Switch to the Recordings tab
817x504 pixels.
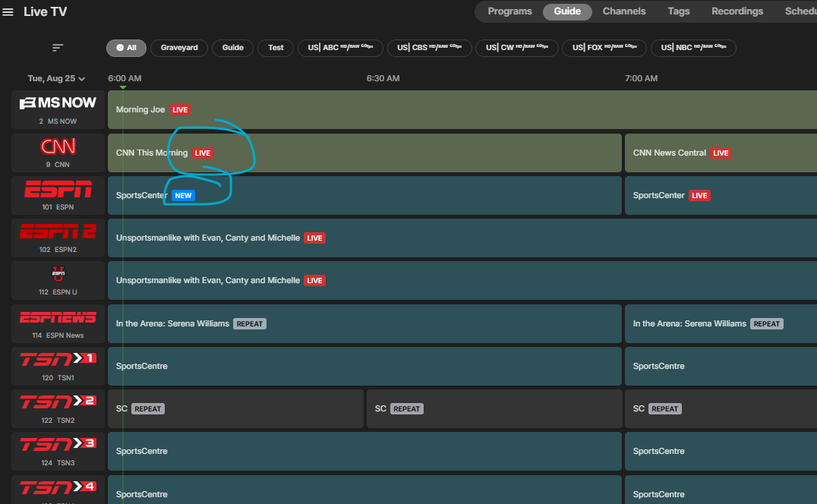pos(737,11)
